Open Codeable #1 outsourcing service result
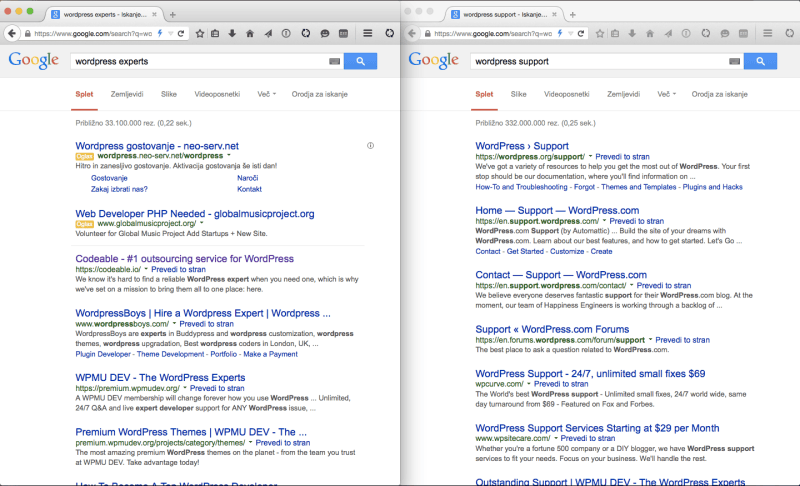 185,259
